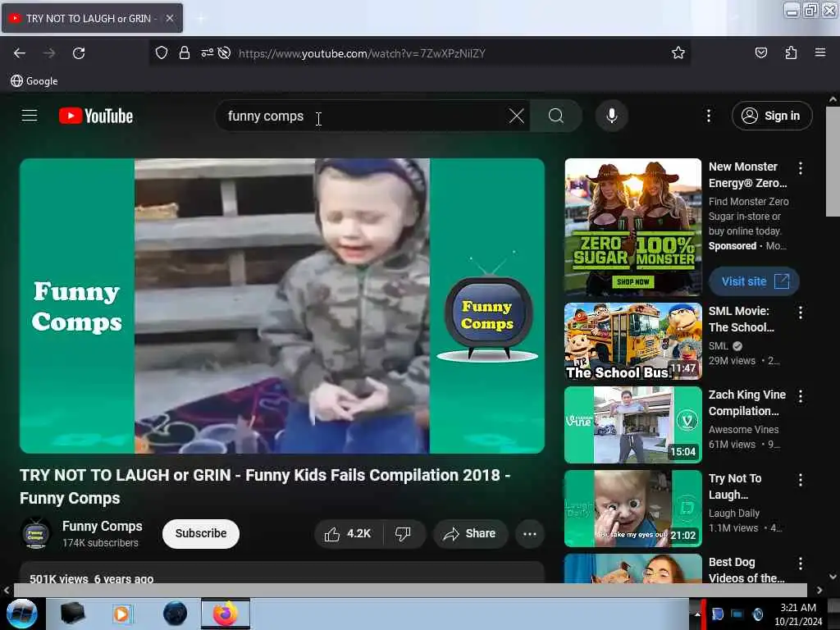Open options for Monster Energy ad

(801, 168)
